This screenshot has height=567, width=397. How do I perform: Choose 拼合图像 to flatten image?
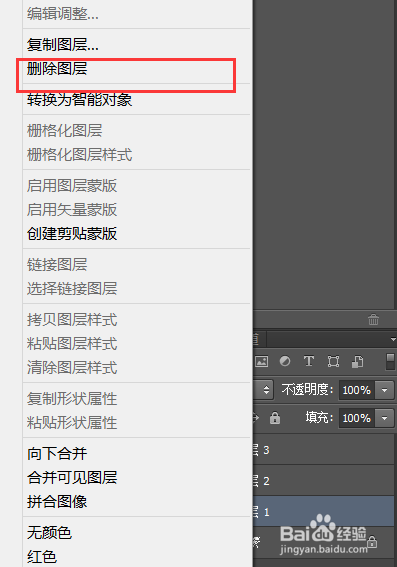click(x=57, y=501)
